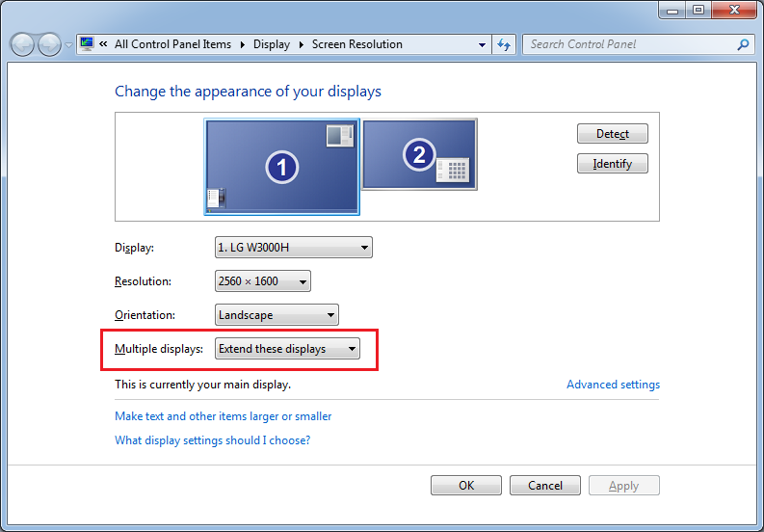Open What display settings should I choose link
Viewport: 764px width, 532px height.
click(212, 439)
